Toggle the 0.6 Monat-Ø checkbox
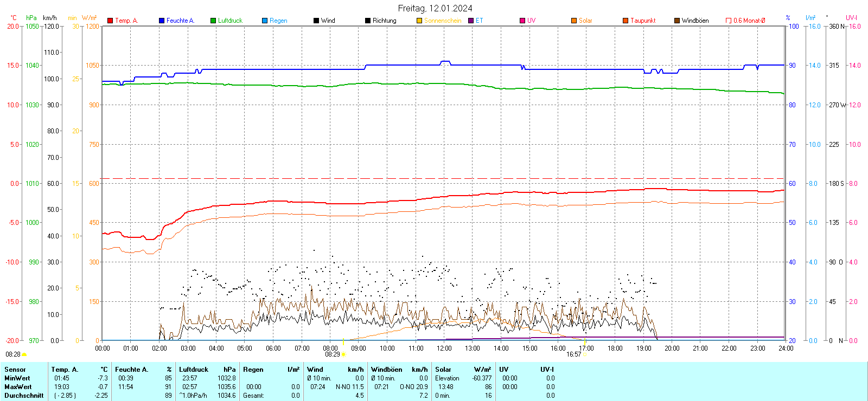This screenshot has height=401, width=868. point(729,21)
